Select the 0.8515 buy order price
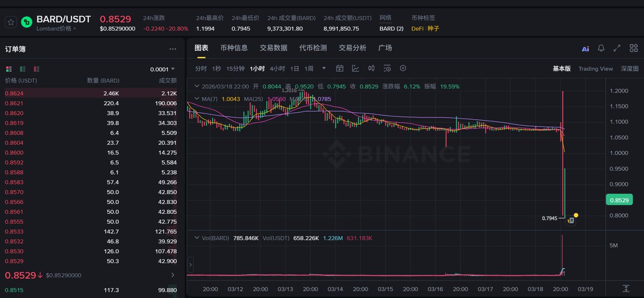644x298 pixels. click(x=14, y=290)
